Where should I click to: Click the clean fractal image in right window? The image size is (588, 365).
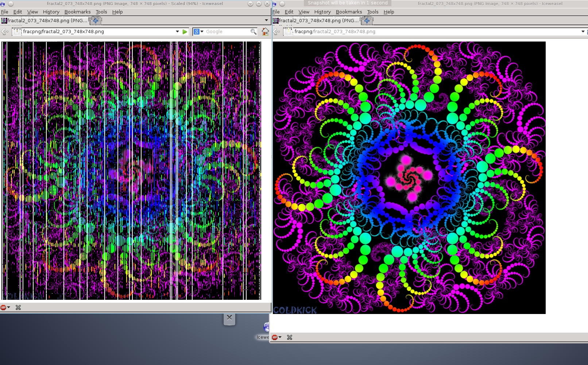tap(409, 177)
